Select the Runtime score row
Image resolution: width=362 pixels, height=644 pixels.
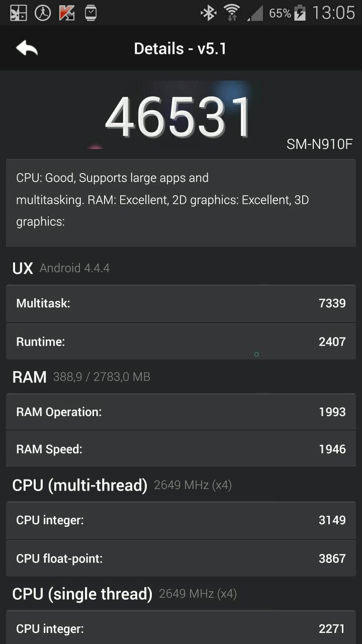(x=180, y=342)
